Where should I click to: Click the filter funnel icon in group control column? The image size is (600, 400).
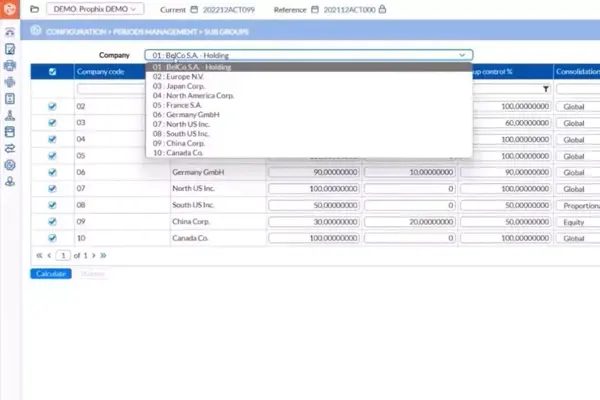pos(546,89)
